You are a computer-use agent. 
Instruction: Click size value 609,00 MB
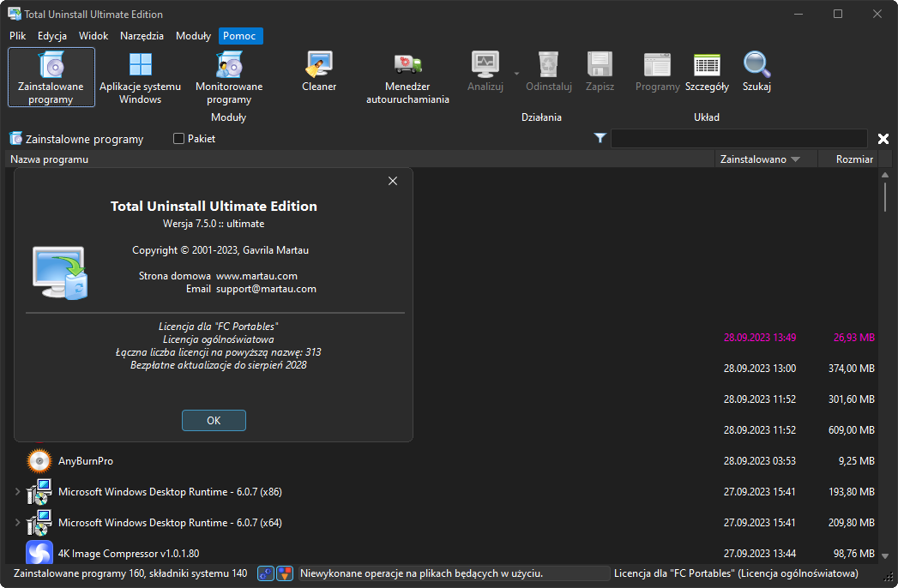(x=852, y=430)
